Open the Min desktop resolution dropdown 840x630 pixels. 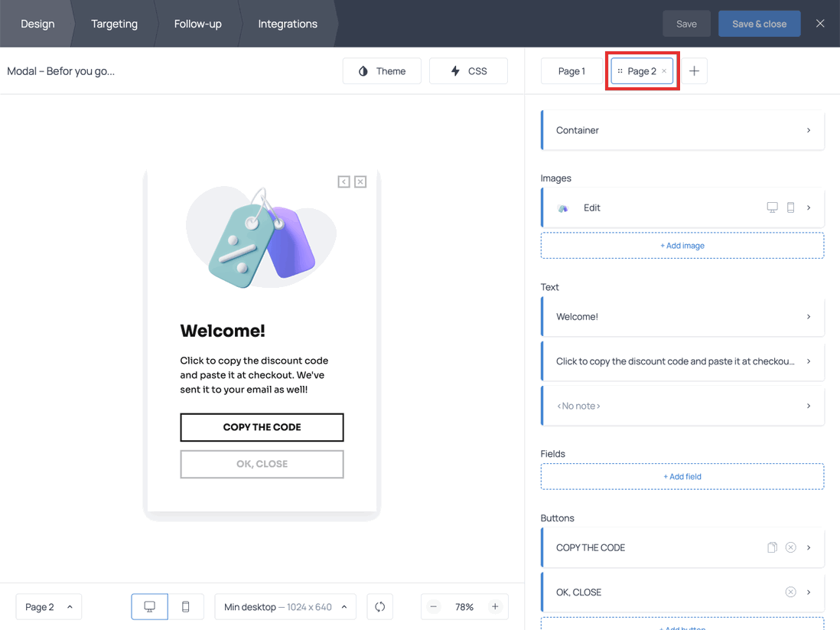285,606
